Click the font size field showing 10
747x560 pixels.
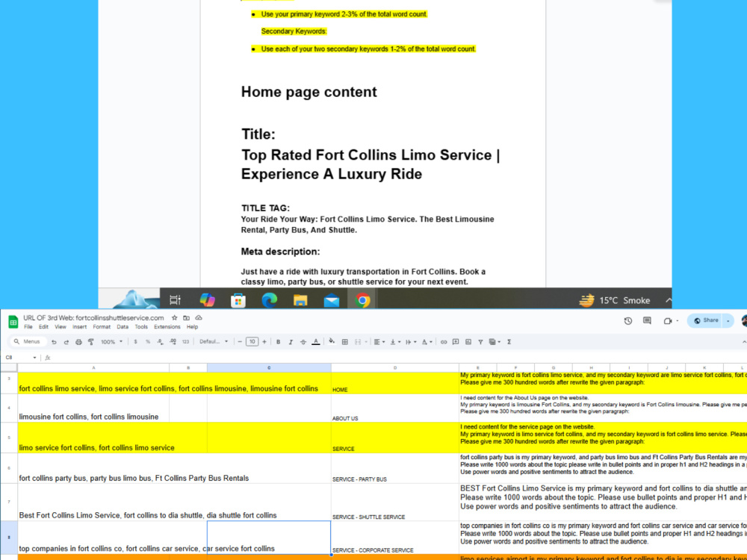tap(252, 342)
